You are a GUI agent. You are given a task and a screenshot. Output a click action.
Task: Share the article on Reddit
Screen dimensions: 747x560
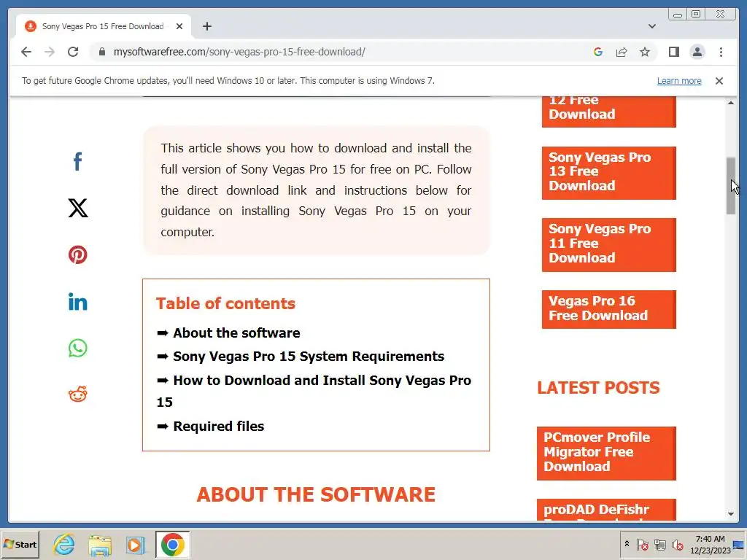coord(77,394)
